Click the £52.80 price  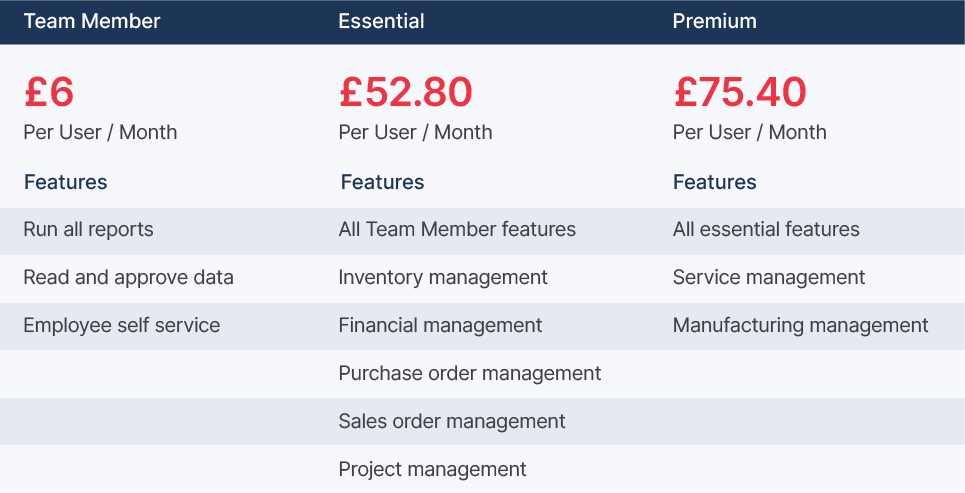pyautogui.click(x=406, y=92)
